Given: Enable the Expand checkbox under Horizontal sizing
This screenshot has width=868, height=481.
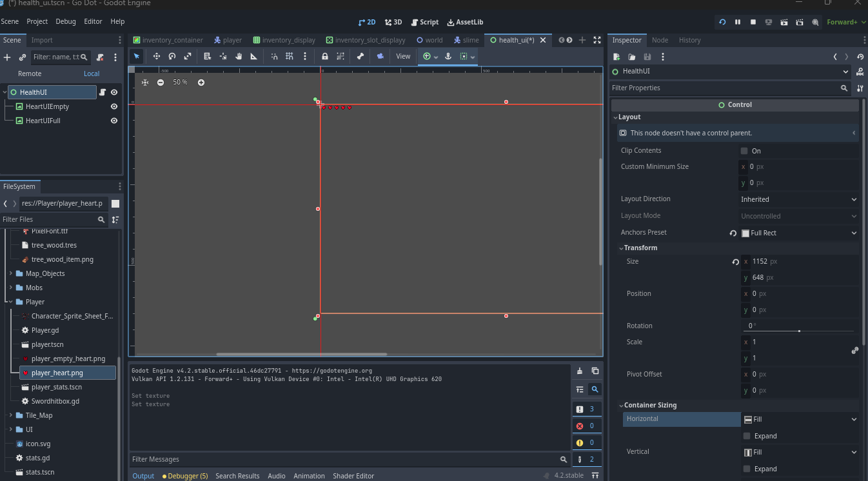Looking at the screenshot, I should click(746, 436).
